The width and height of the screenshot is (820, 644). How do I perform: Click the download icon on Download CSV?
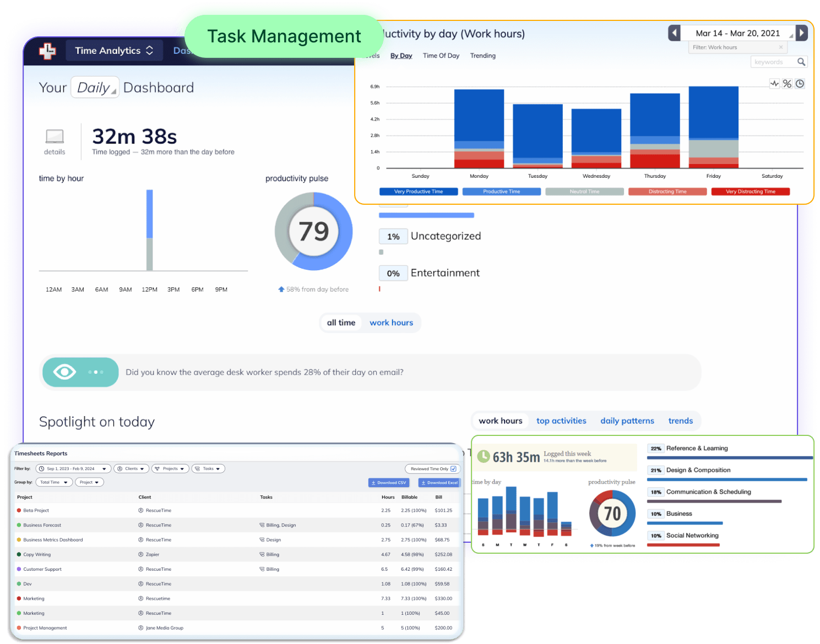click(x=373, y=483)
